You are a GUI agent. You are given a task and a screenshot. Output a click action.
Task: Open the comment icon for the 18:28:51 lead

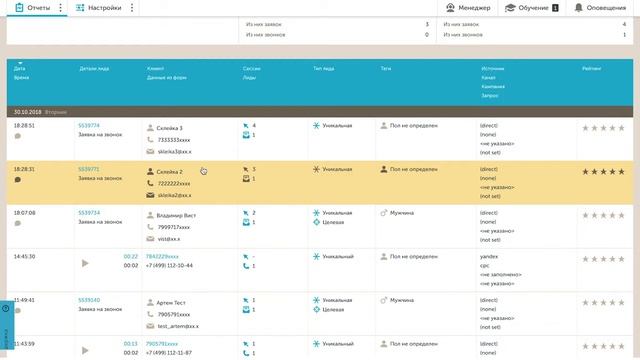pyautogui.click(x=18, y=136)
